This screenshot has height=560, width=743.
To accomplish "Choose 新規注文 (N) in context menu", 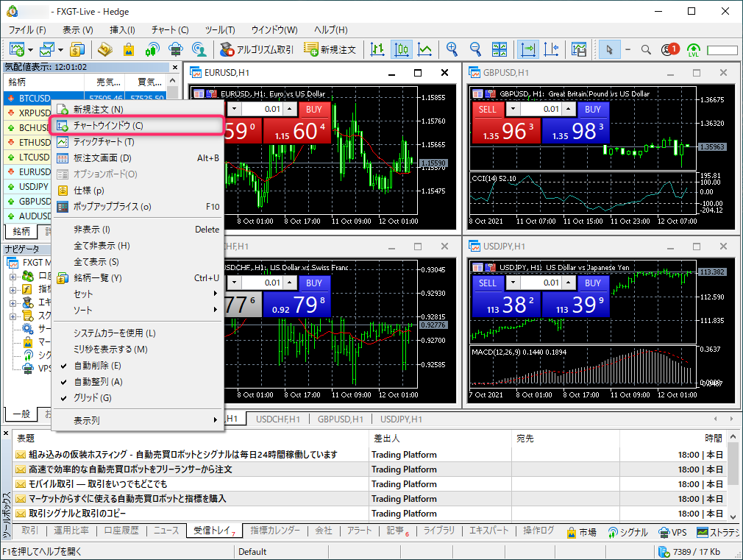I will pyautogui.click(x=137, y=110).
